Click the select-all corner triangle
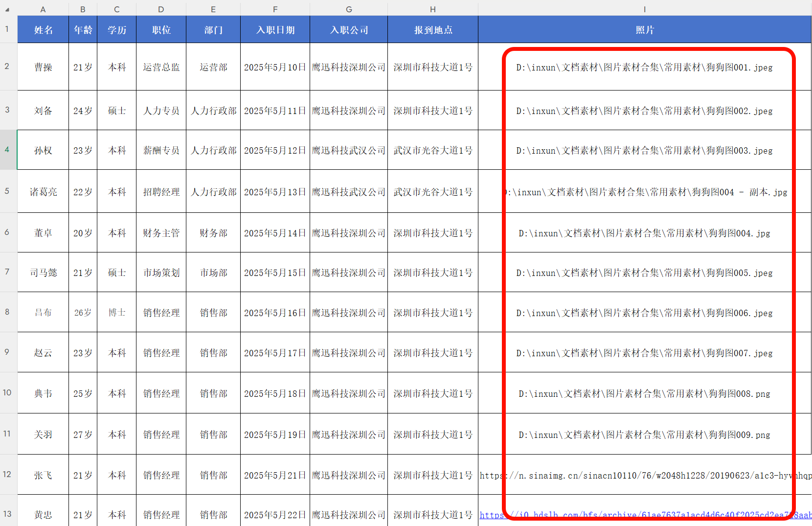Viewport: 812px width, 526px height. 7,9
